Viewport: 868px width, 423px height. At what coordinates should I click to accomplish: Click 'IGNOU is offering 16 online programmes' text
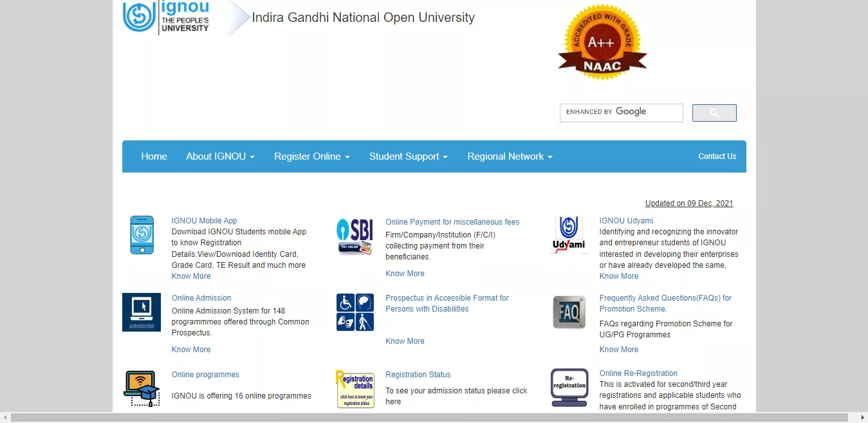(241, 396)
